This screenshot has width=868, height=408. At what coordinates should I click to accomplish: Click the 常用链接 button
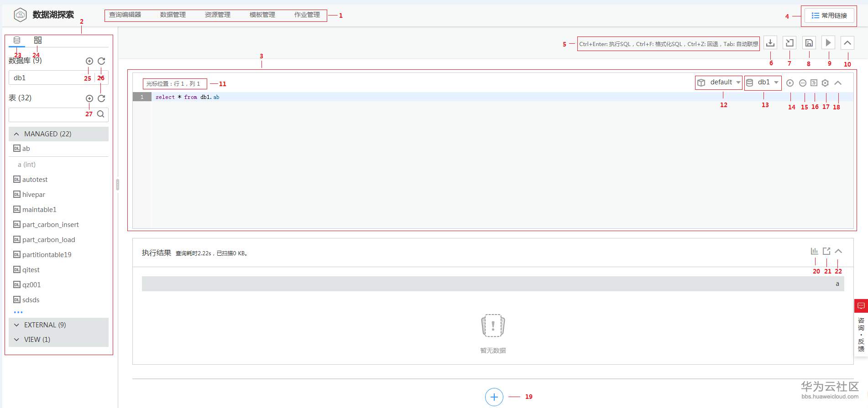829,15
